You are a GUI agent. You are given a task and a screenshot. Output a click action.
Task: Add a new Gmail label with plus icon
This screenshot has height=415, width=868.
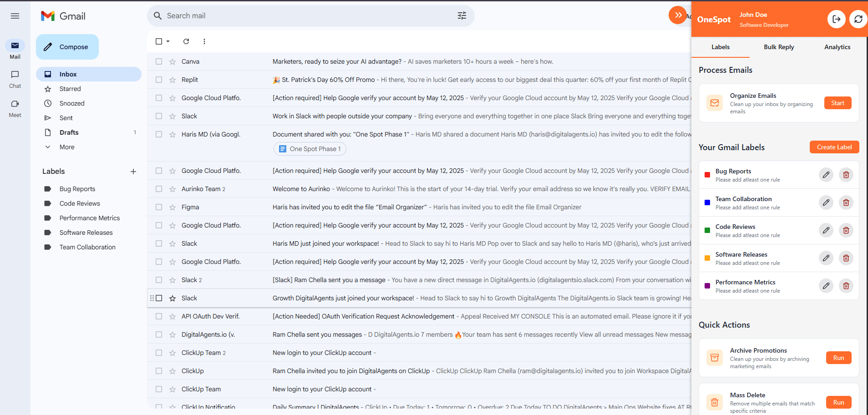click(x=133, y=172)
